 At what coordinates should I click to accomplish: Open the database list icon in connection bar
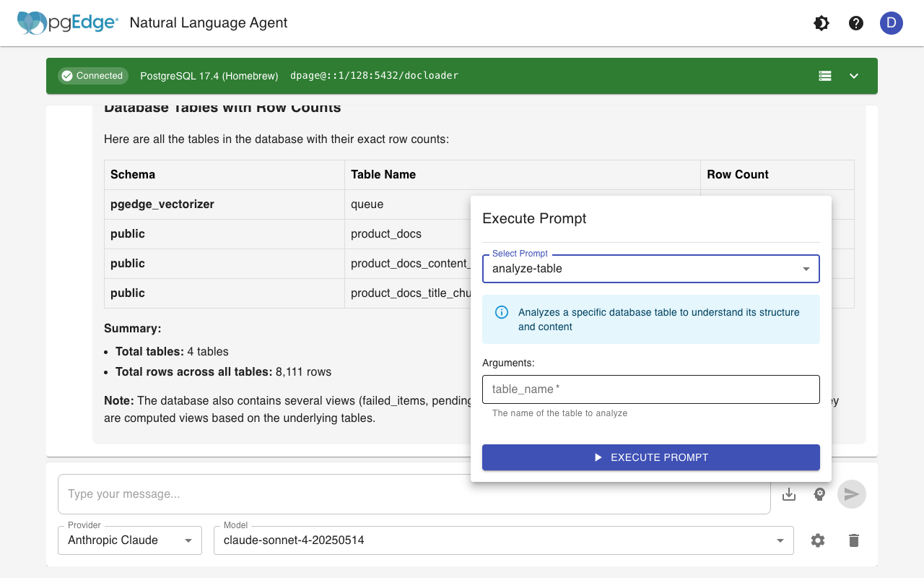tap(825, 76)
